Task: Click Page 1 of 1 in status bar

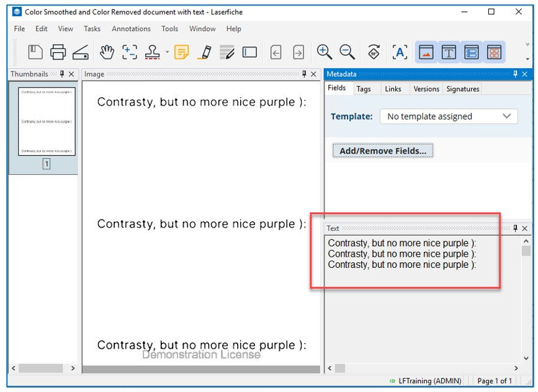Action: [x=494, y=381]
